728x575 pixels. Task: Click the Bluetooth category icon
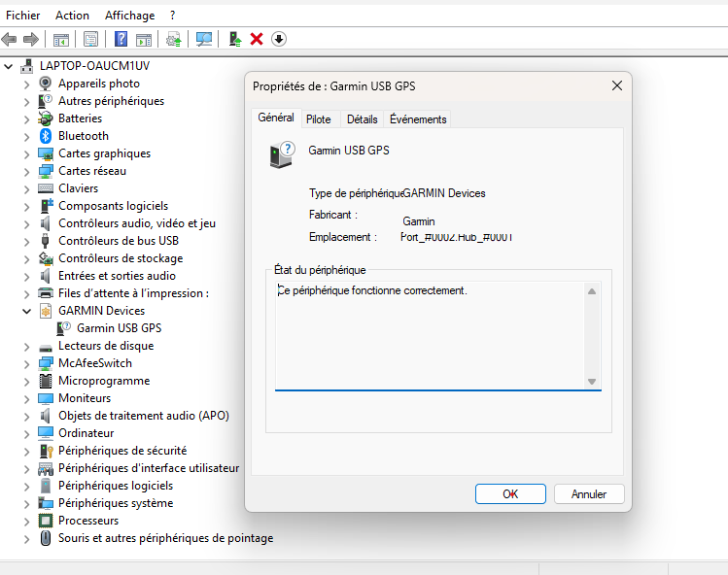click(45, 136)
